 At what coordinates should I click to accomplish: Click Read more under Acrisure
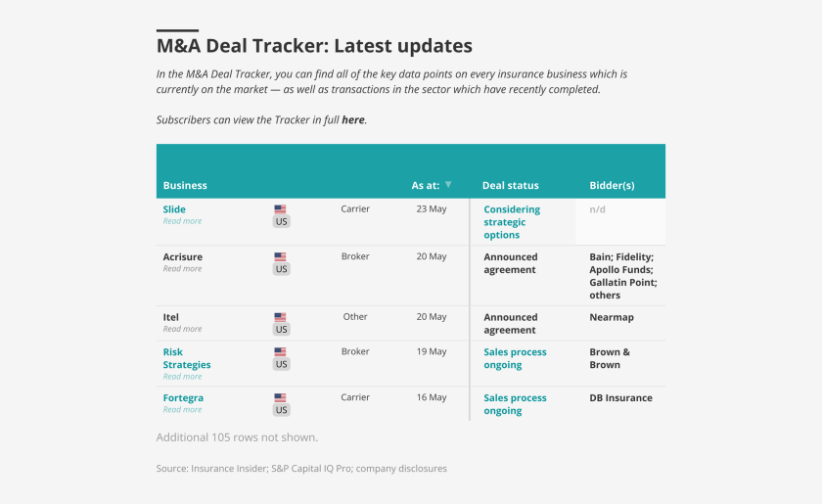point(182,268)
